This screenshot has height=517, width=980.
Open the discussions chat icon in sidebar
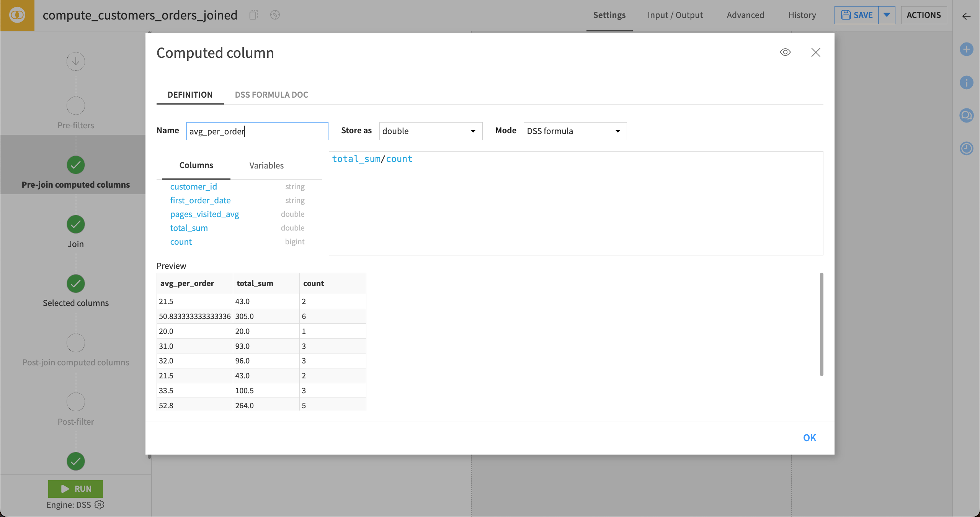967,115
